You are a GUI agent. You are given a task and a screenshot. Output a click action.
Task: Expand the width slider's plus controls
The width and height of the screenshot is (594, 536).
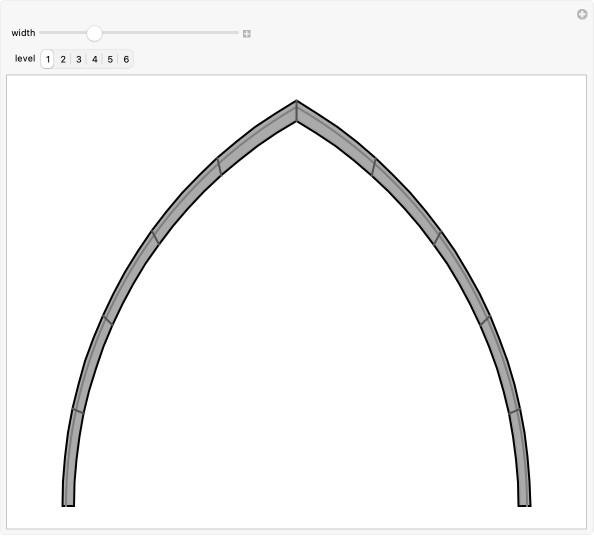pyautogui.click(x=247, y=34)
